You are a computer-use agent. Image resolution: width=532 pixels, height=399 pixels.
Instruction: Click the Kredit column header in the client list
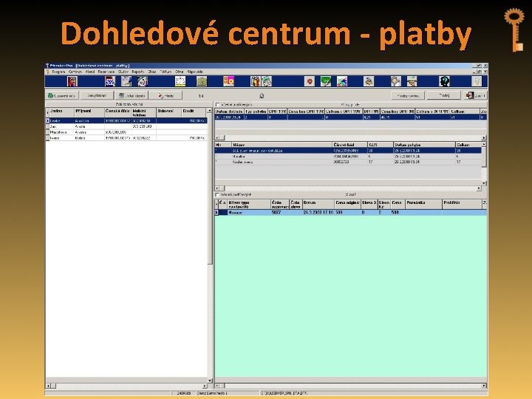194,112
